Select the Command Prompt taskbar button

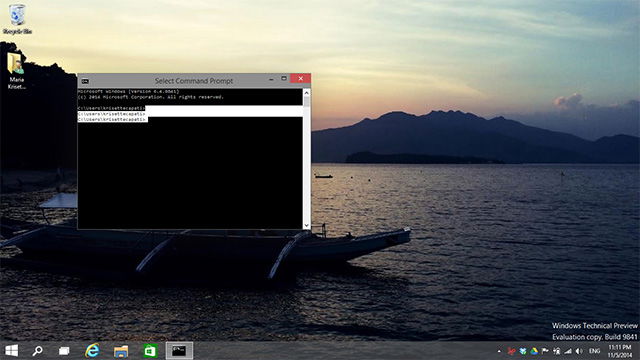pos(179,351)
